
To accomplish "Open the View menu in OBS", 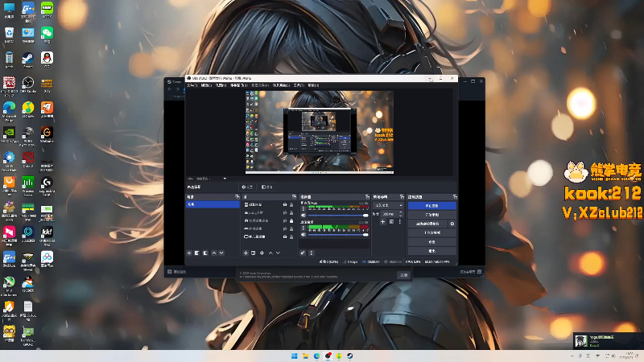I will (x=221, y=85).
